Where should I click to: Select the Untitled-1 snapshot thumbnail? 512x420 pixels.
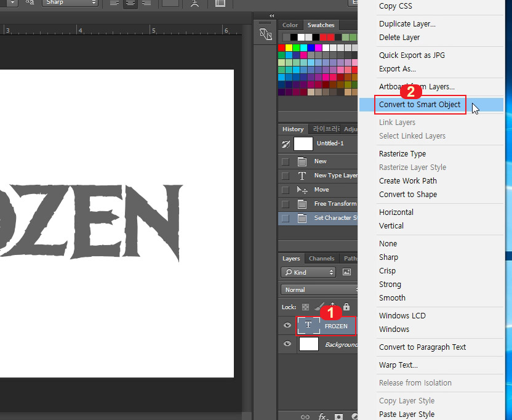click(x=303, y=144)
